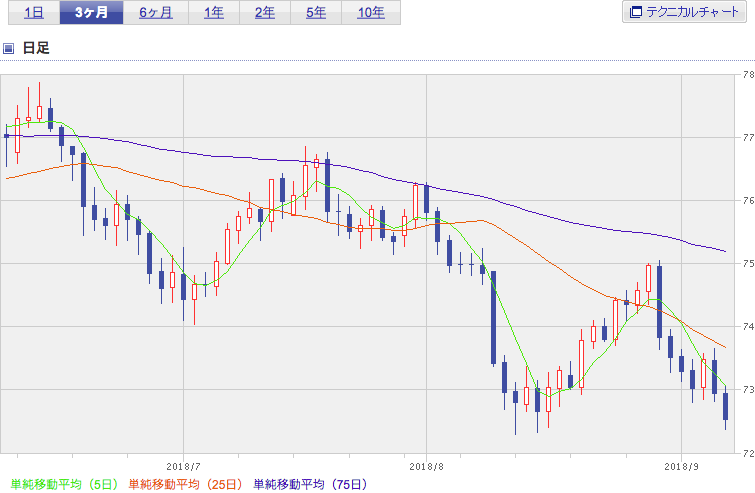Show the 1年 chart period
The image size is (755, 493).
tap(214, 13)
